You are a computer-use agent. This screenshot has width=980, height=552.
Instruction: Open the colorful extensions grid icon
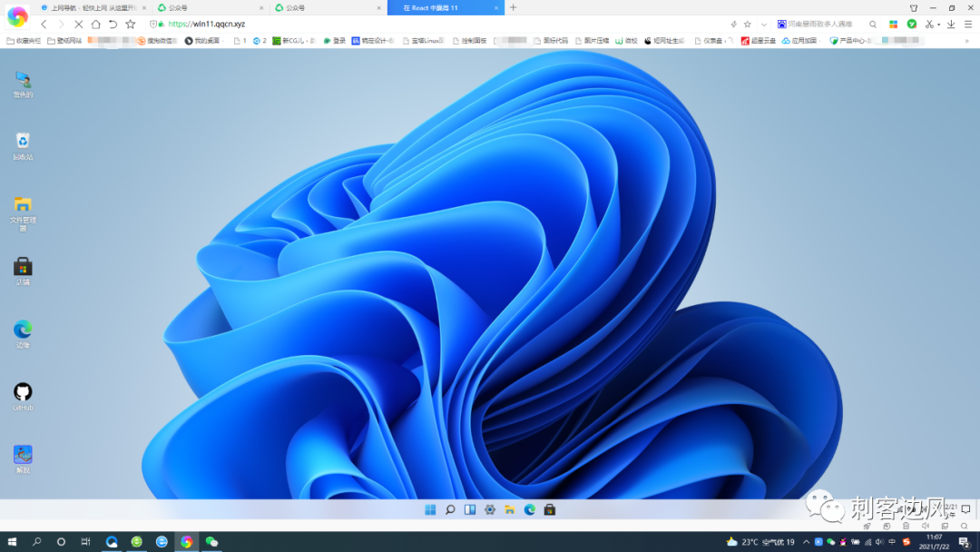(x=893, y=24)
